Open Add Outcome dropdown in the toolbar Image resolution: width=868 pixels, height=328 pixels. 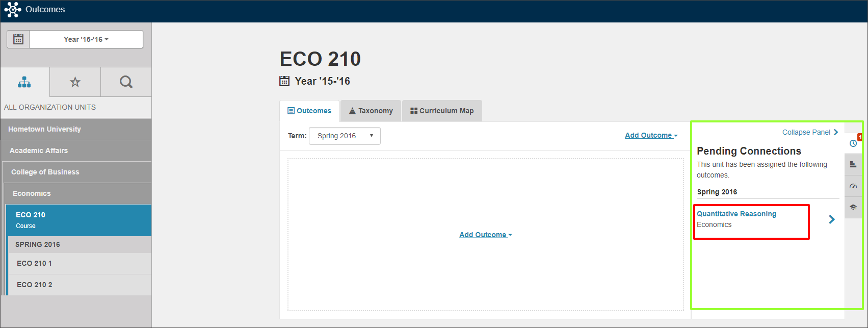(x=651, y=135)
